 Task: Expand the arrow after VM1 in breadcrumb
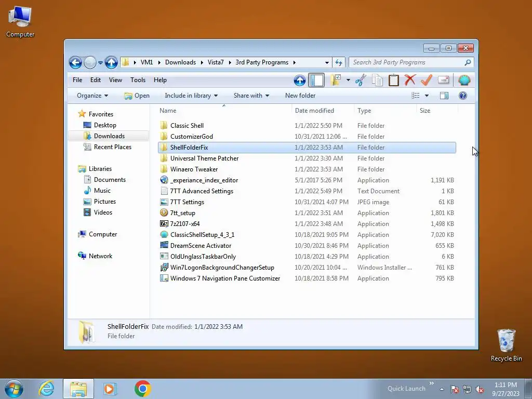pyautogui.click(x=159, y=62)
